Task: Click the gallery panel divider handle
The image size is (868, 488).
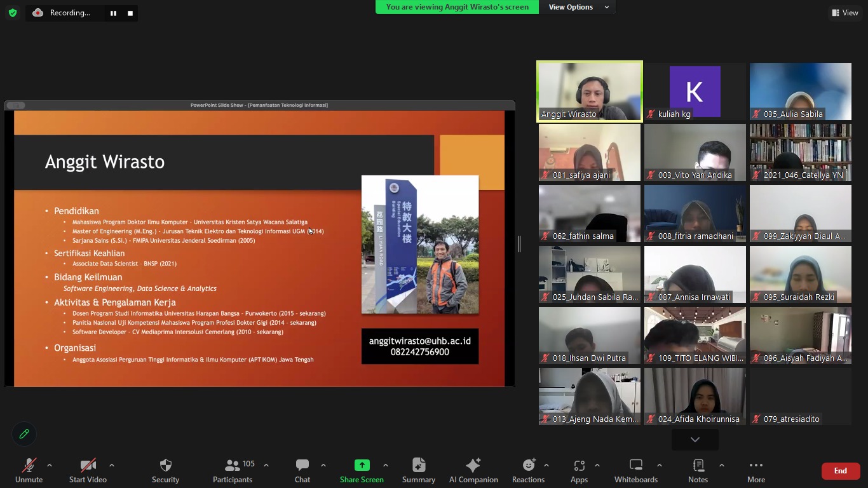Action: click(x=519, y=243)
